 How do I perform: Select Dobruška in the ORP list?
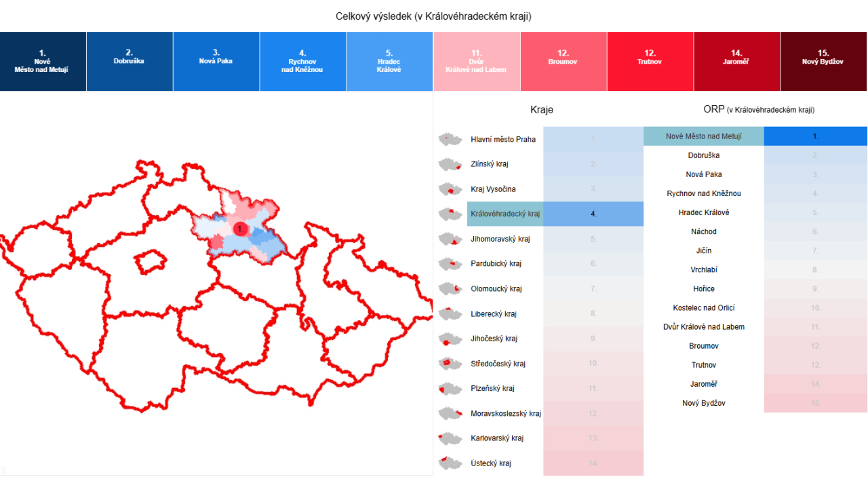tap(703, 155)
